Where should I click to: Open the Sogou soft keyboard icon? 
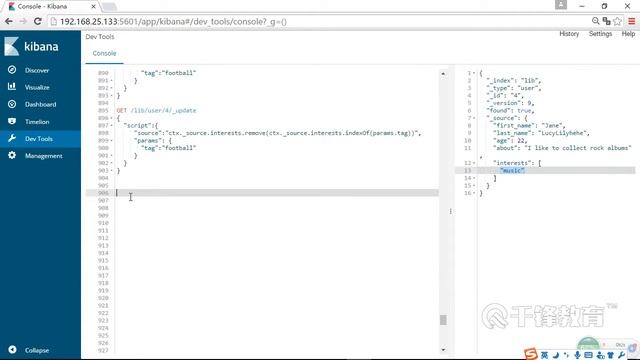tap(588, 356)
